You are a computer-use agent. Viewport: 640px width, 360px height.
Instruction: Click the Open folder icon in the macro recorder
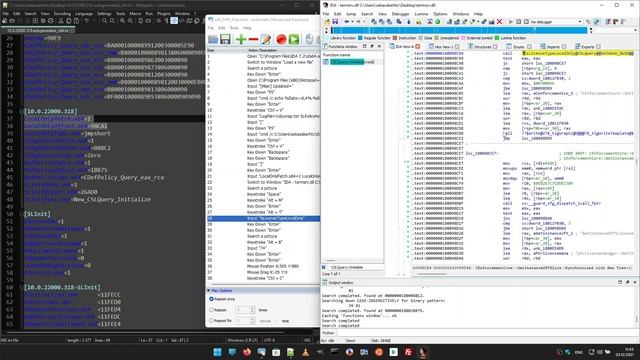(x=213, y=39)
